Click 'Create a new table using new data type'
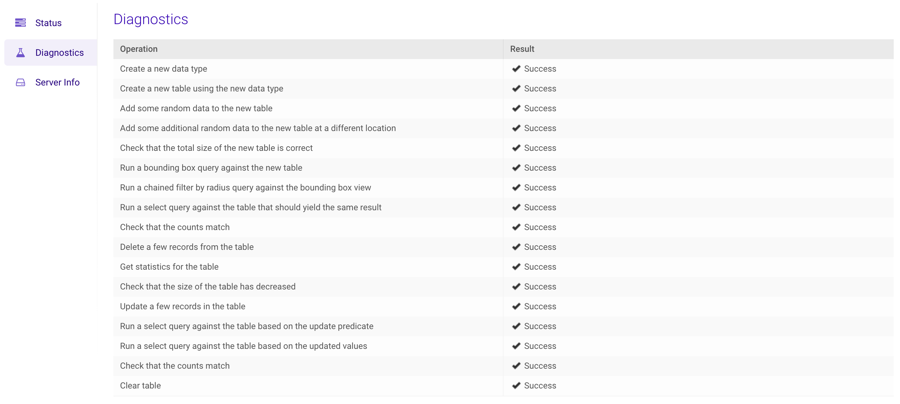900x404 pixels. coord(201,89)
